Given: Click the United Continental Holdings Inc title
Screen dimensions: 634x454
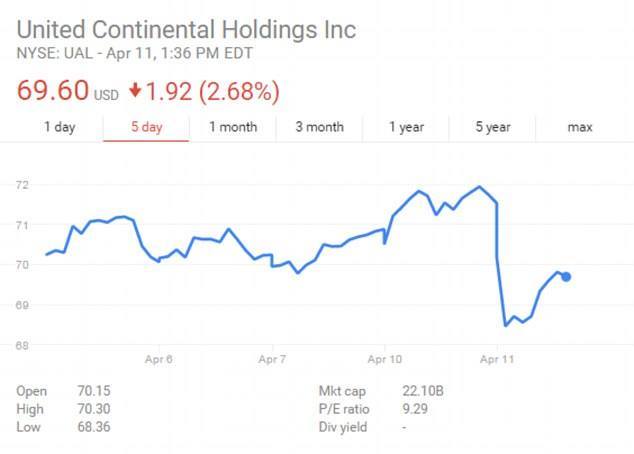Looking at the screenshot, I should click(186, 29).
